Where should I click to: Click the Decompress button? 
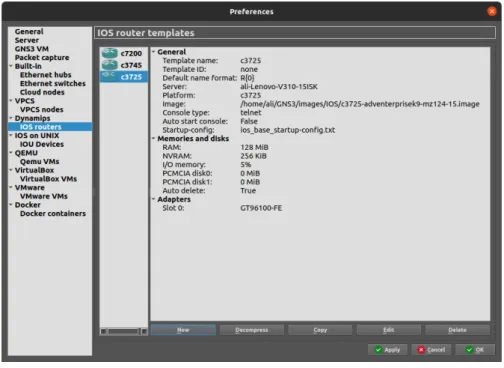[x=252, y=330]
